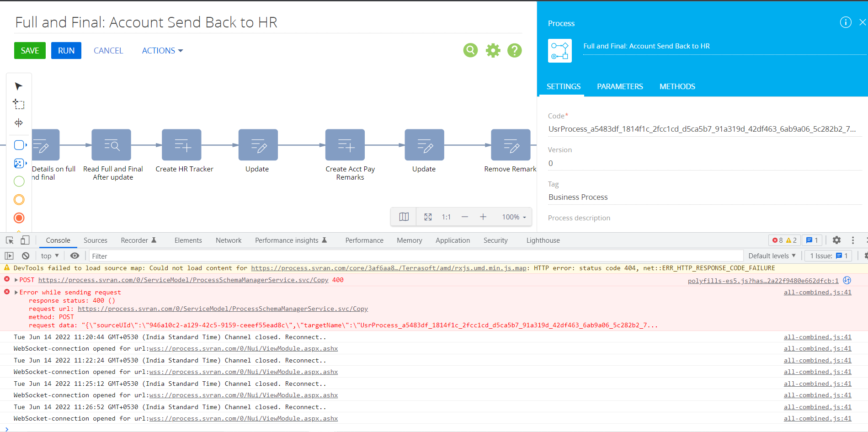
Task: Switch to the SETTINGS tab
Action: click(x=564, y=86)
